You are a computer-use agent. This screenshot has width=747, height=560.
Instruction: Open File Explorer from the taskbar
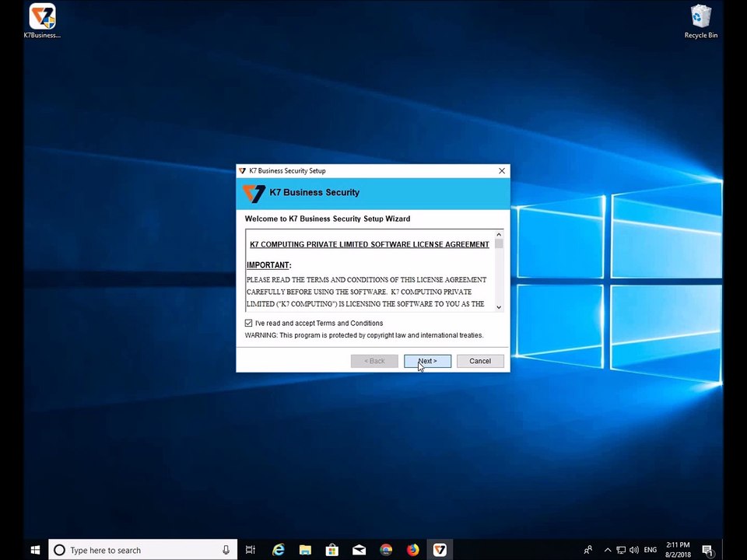point(305,550)
